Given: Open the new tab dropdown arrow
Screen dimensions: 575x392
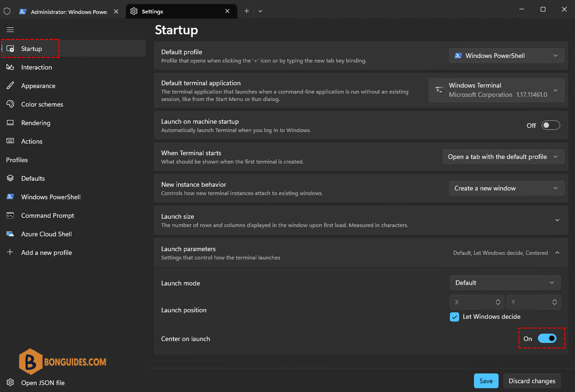Looking at the screenshot, I should (x=260, y=11).
